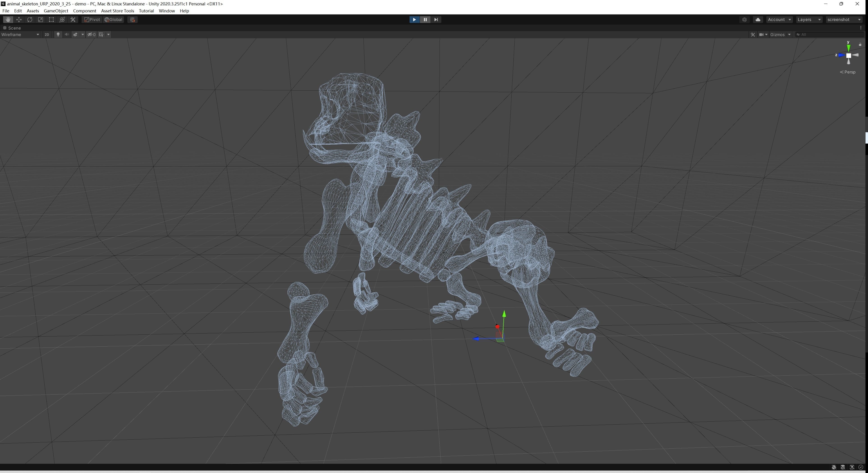Click the blue Z arrow of the move handle

click(476, 338)
